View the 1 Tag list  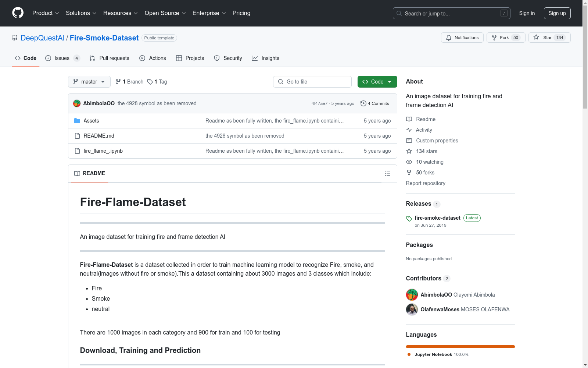tap(157, 82)
